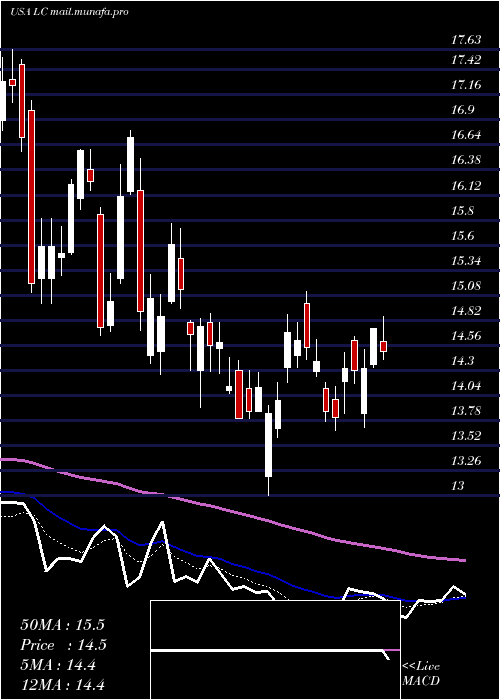The image size is (500, 700).
Task: Click the 16.12 price axis label
Action: pyautogui.click(x=466, y=185)
